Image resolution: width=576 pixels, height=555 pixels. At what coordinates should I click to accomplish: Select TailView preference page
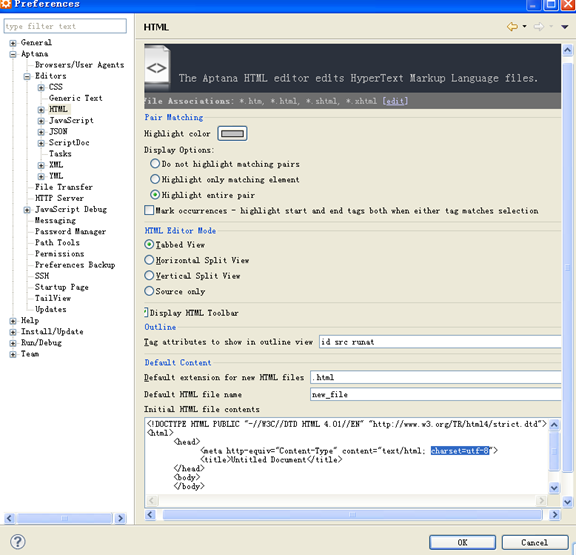pos(53,298)
